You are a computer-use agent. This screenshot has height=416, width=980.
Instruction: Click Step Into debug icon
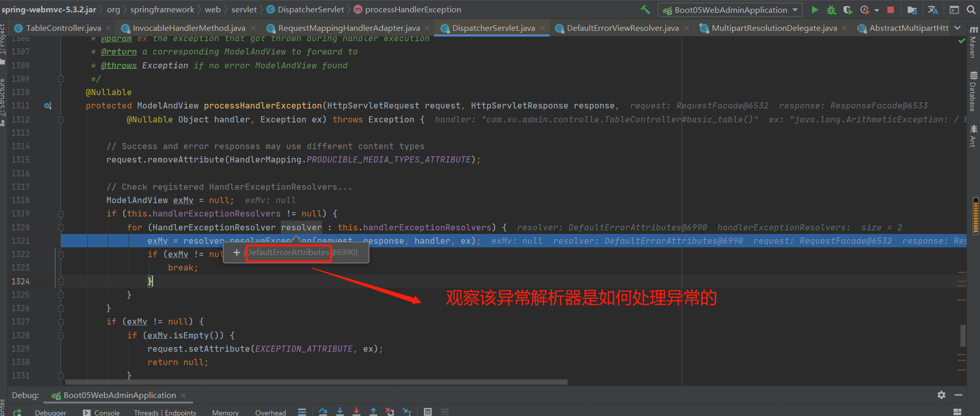[340, 411]
